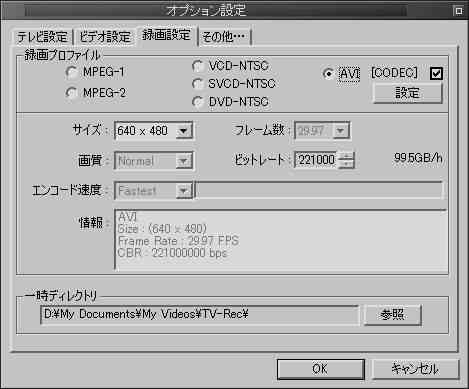Toggle the [CODEC] checkbox

click(x=436, y=73)
